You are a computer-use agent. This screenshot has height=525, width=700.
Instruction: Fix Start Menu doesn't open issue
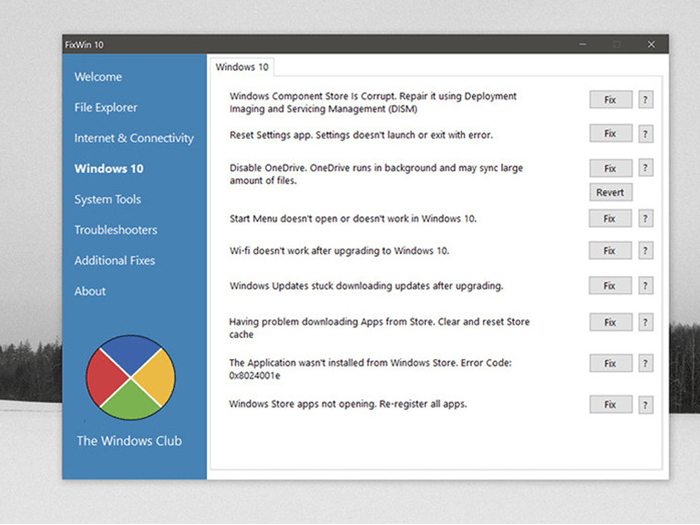(610, 218)
